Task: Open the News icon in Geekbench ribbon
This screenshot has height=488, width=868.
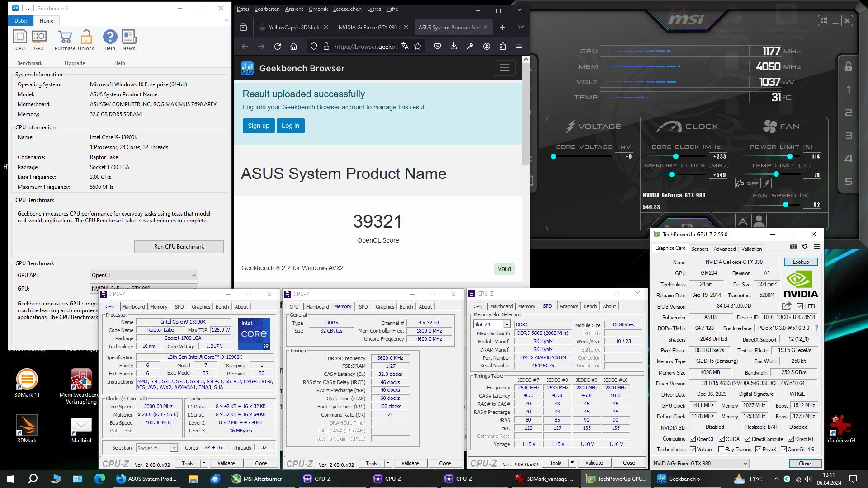Action: pyautogui.click(x=129, y=40)
